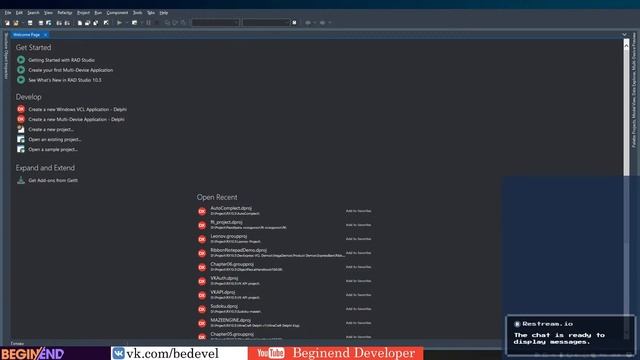Viewport: 640px width, 360px height.
Task: Open the tab list dropdown at top right
Action: (x=624, y=35)
